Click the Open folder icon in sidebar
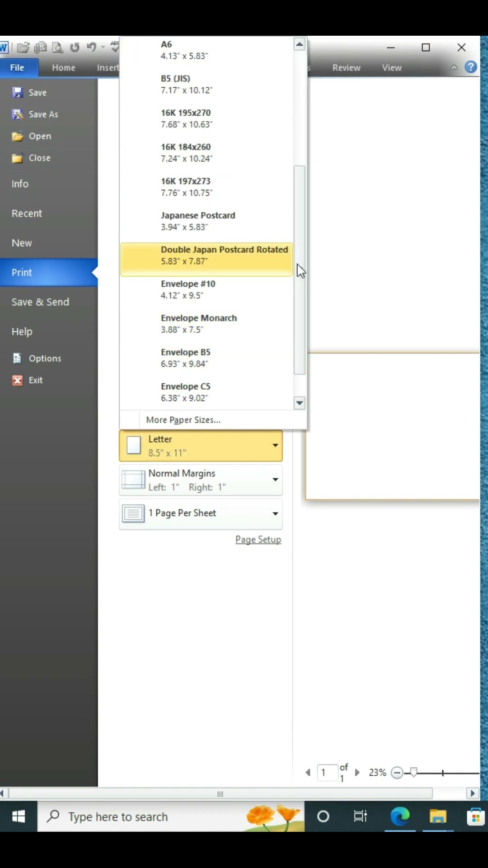 tap(18, 136)
